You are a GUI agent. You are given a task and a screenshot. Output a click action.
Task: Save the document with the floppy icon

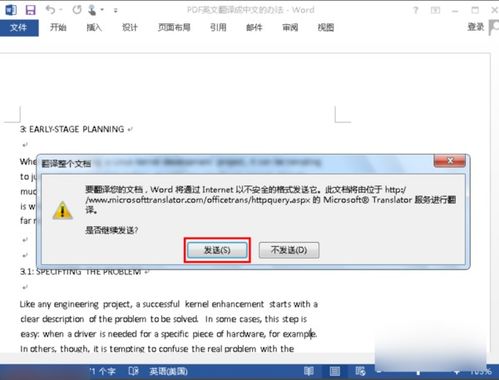pyautogui.click(x=30, y=10)
